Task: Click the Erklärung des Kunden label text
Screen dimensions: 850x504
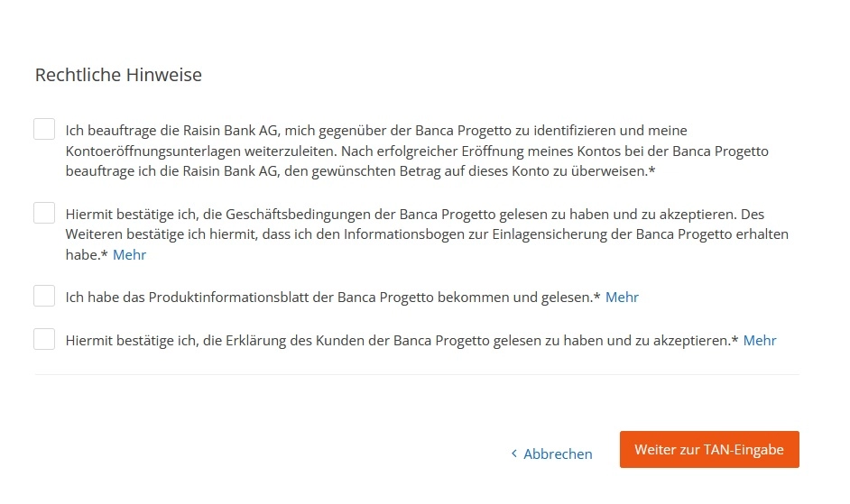Action: pyautogui.click(x=397, y=341)
